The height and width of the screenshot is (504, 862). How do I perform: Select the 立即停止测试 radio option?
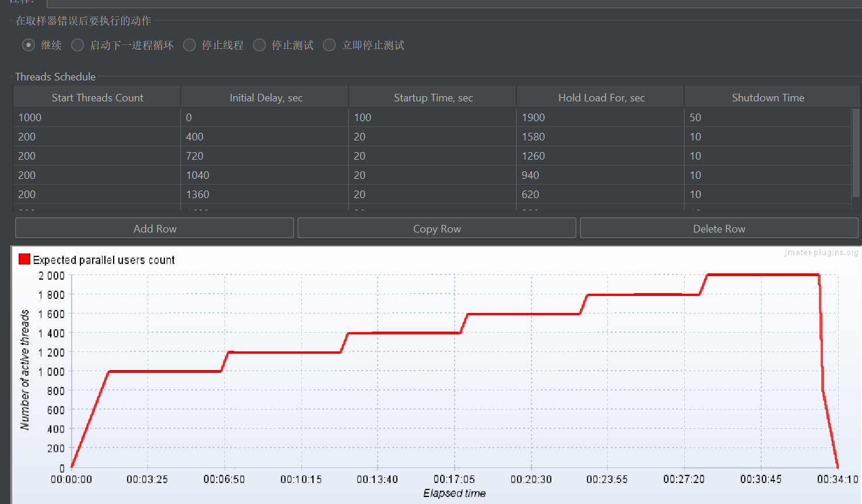(x=329, y=45)
